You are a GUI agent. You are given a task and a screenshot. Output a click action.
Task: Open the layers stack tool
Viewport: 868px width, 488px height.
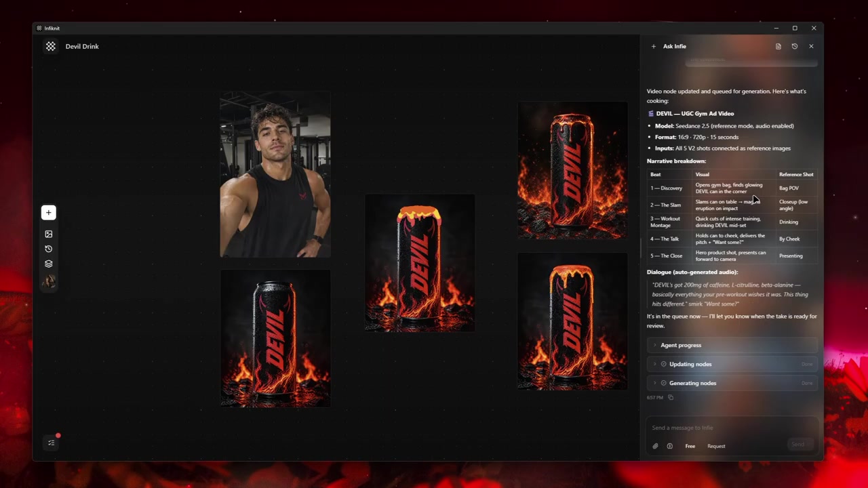coord(49,264)
